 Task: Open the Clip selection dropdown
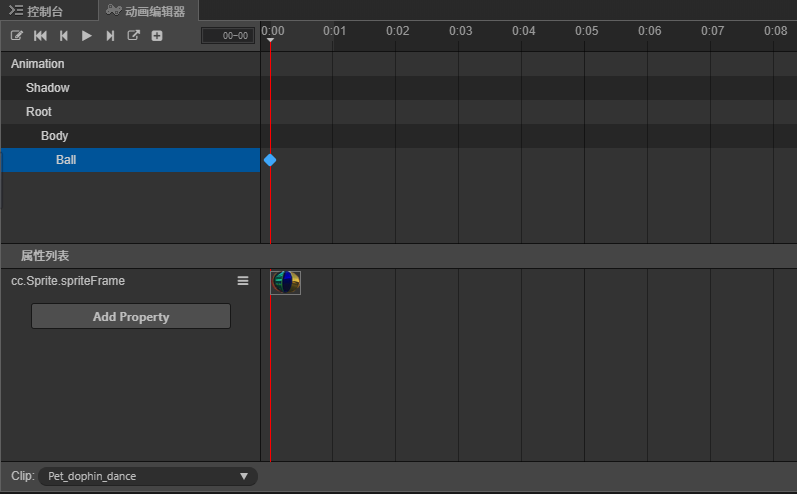click(147, 477)
